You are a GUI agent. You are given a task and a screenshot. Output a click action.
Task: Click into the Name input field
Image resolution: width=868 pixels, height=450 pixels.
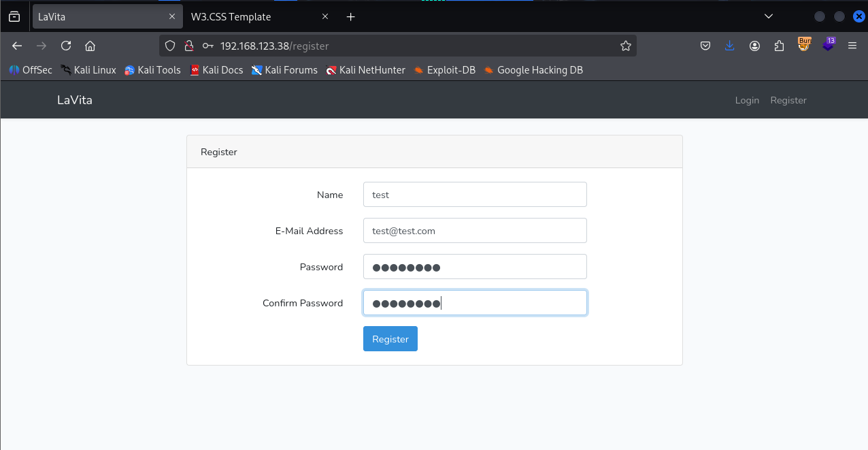tap(474, 195)
